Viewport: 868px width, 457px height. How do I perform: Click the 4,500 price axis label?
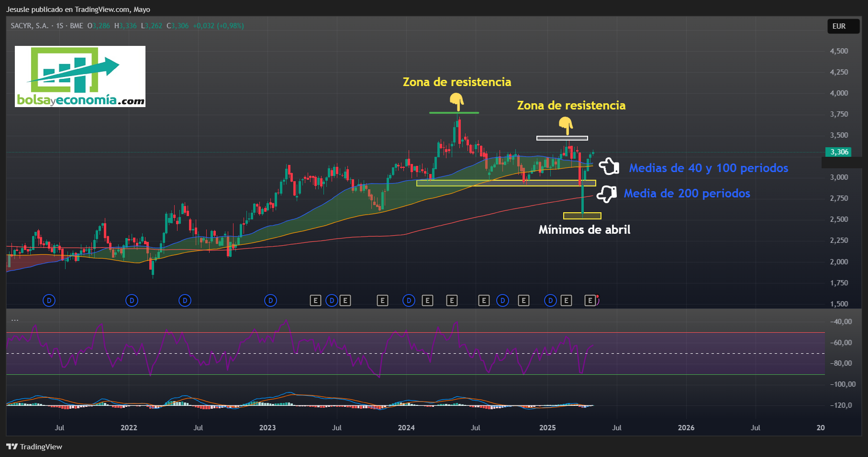[839, 51]
